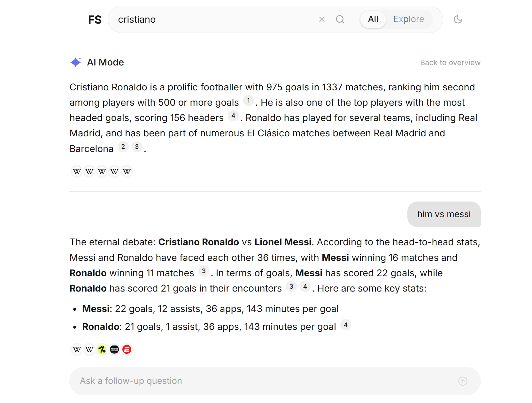Open the first Wikipedia source icon in first answer

(x=77, y=172)
